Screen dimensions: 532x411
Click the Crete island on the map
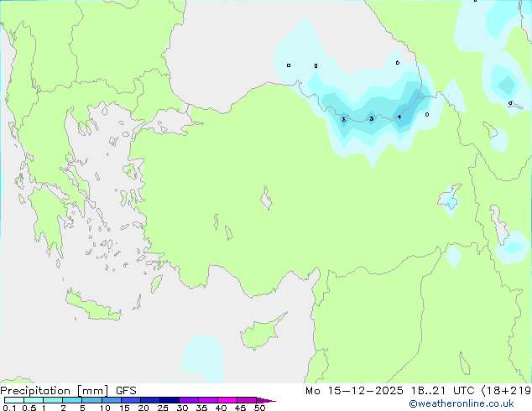(x=93, y=305)
